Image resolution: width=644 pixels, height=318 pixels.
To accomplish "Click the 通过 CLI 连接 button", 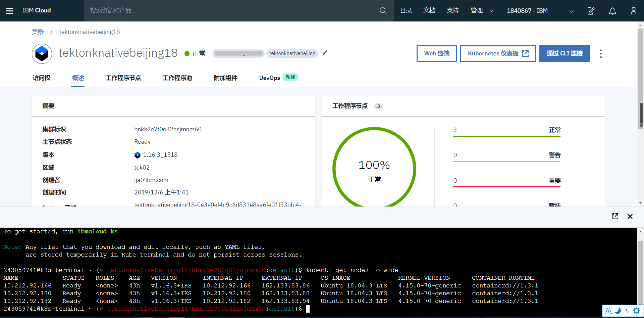I will pos(565,54).
